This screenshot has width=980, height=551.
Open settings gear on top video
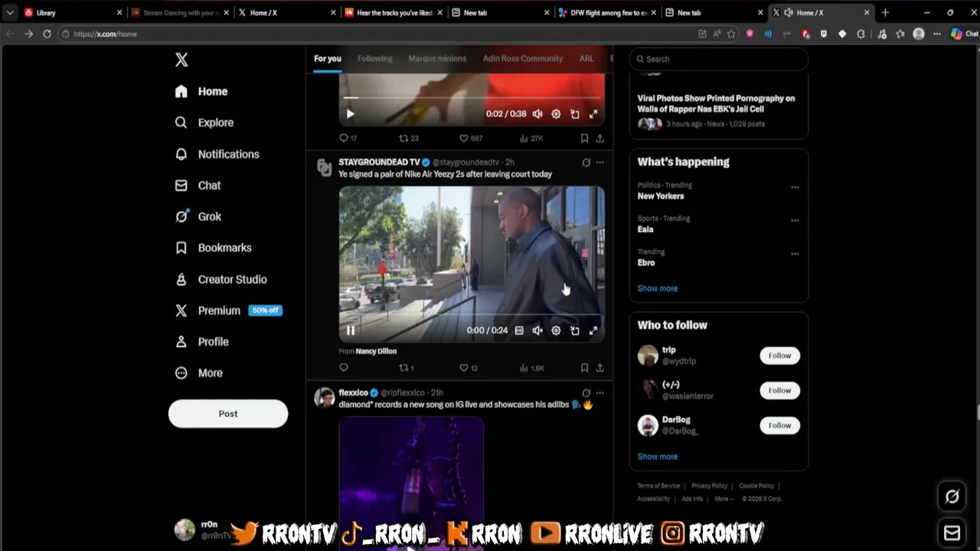pyautogui.click(x=556, y=114)
